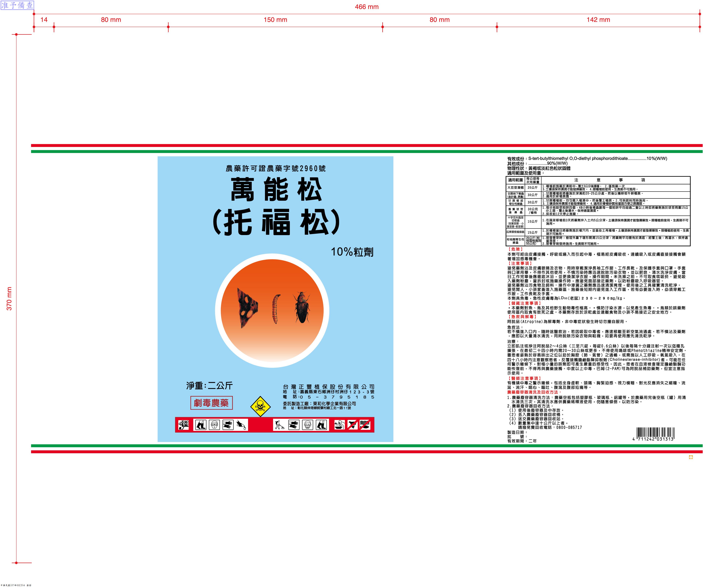Select the backpack sprayer person pictogram

click(x=280, y=425)
